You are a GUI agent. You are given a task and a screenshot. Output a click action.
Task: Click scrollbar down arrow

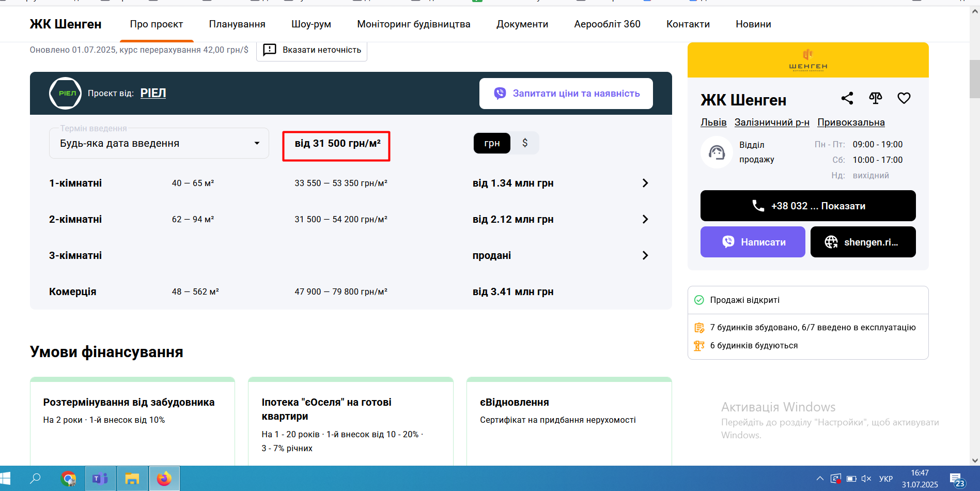(975, 460)
